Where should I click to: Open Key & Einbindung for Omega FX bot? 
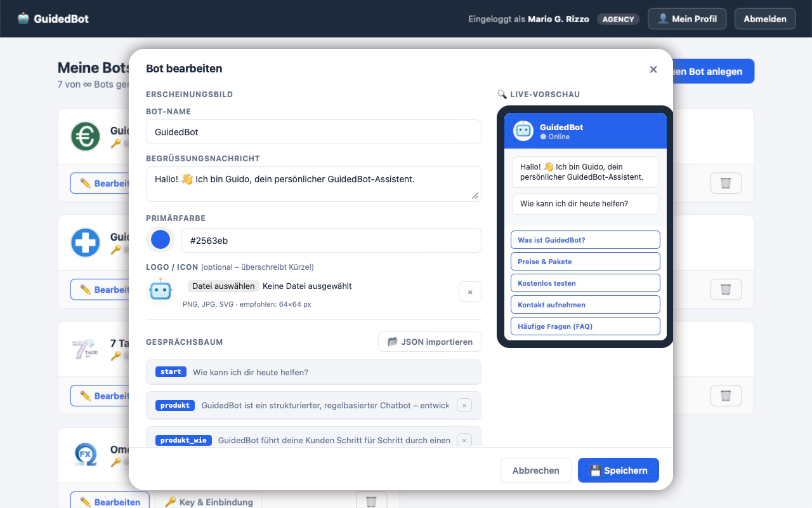pos(209,502)
